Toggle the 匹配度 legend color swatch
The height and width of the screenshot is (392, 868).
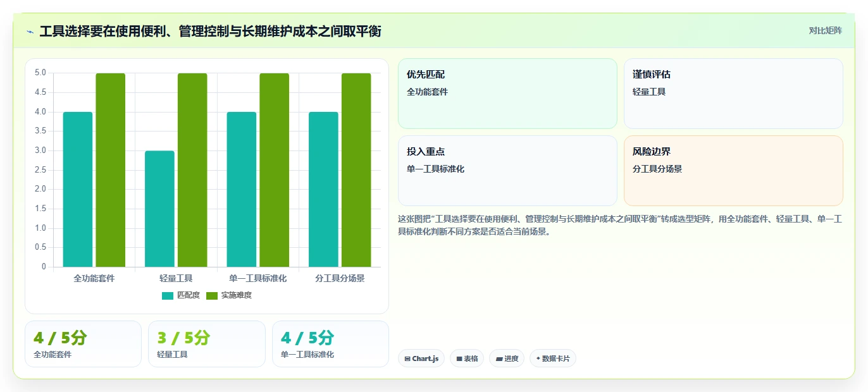tap(168, 295)
